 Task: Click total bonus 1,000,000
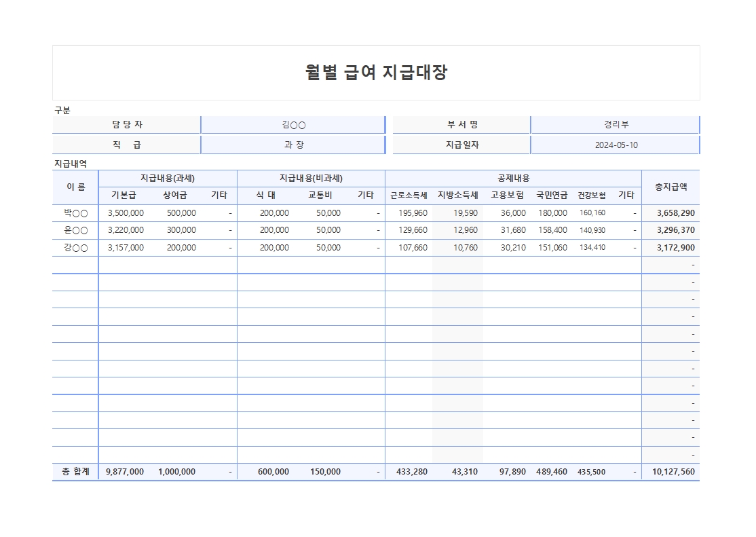click(177, 472)
